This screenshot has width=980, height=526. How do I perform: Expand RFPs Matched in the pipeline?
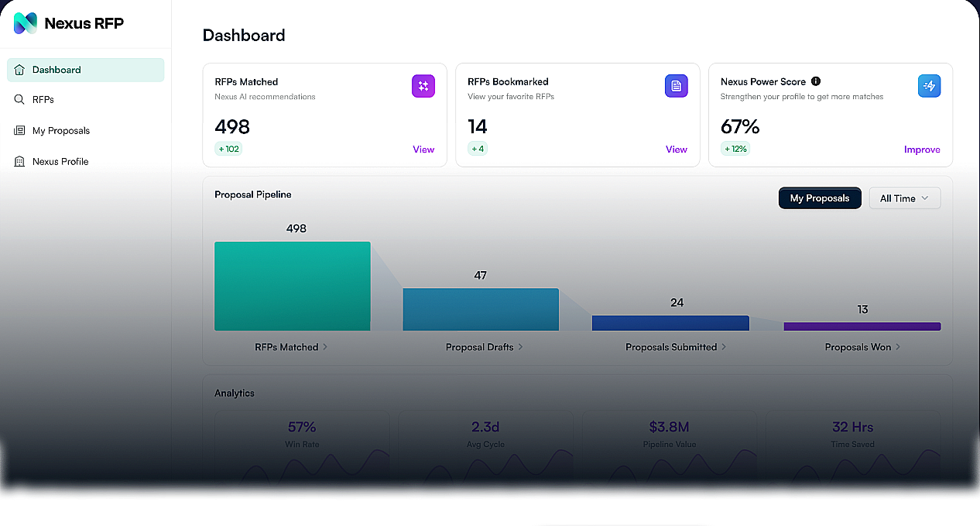291,347
